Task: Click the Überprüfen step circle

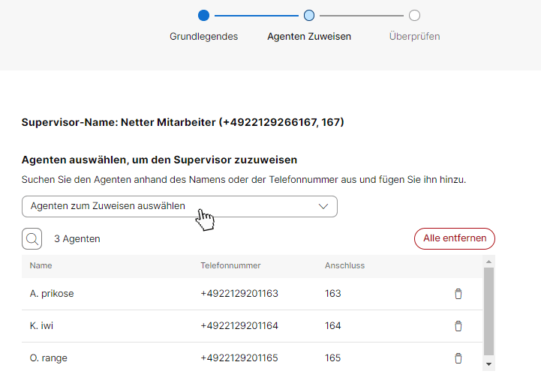Action: 414,15
